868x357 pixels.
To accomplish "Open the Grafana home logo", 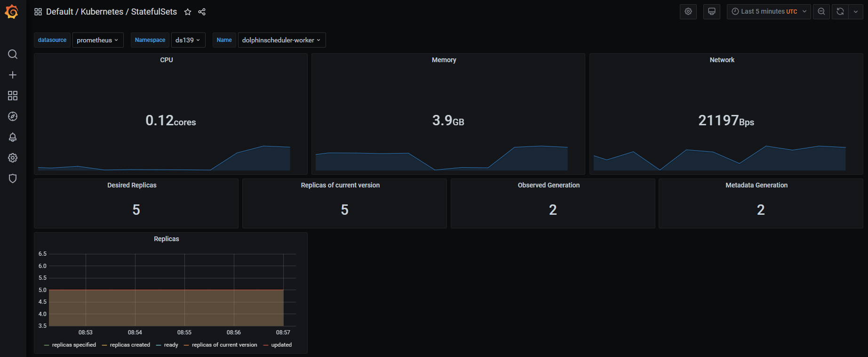I will [x=12, y=12].
